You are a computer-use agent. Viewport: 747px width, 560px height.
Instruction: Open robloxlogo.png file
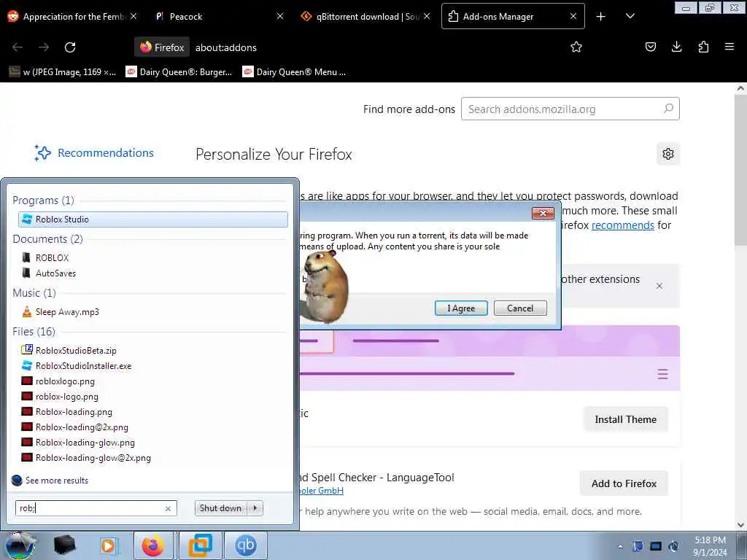coord(58,381)
